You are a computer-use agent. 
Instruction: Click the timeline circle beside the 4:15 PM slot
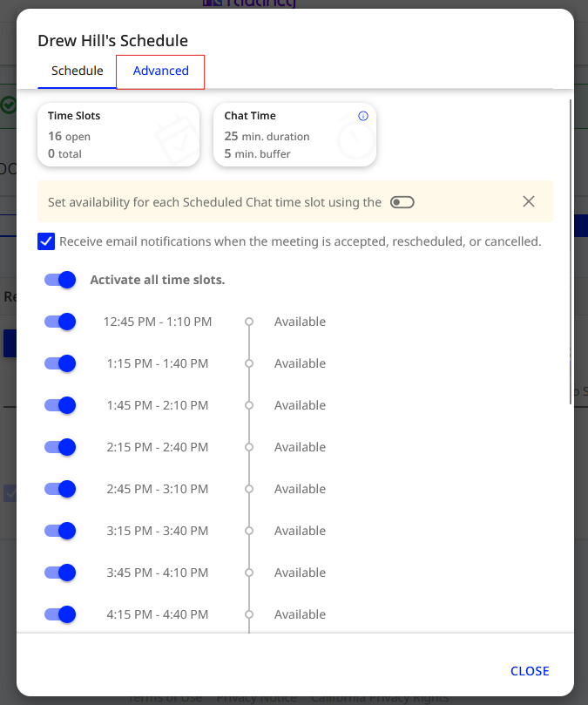pos(249,614)
